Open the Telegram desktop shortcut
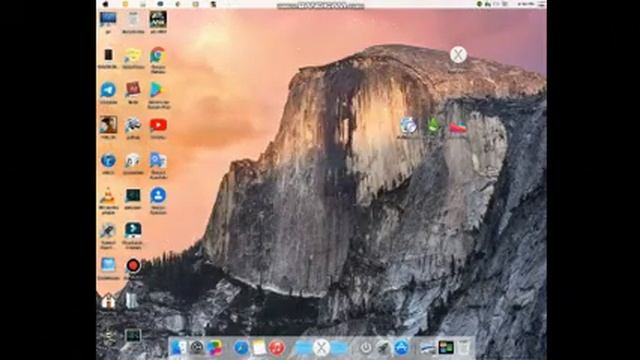Screen dimensions: 640x360 (108, 90)
